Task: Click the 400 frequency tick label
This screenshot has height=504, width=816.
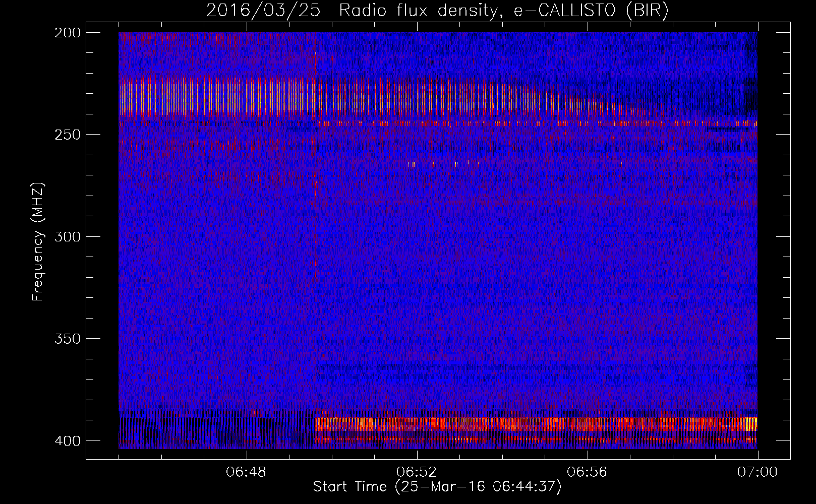Action: click(68, 440)
